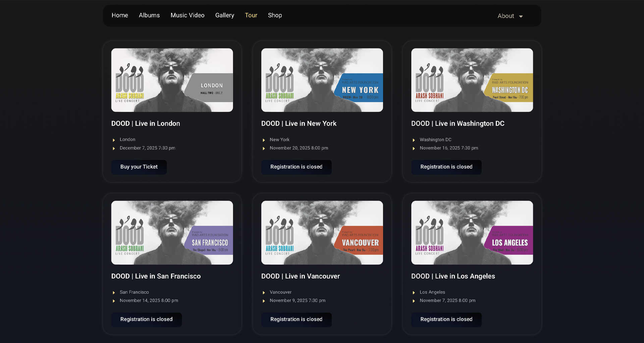Open DOOD | Live in Los Angeles title

[x=453, y=276]
